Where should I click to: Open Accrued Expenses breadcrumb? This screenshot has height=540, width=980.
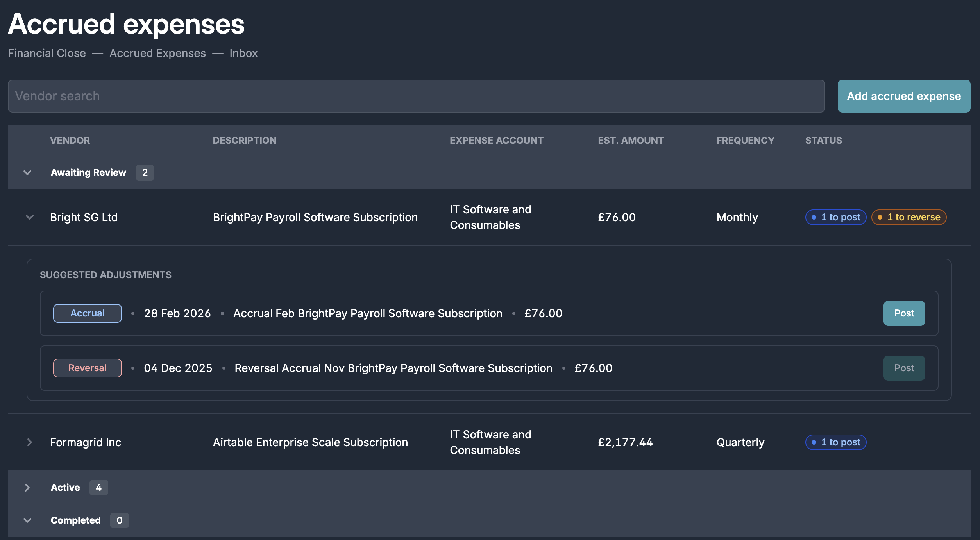click(157, 53)
